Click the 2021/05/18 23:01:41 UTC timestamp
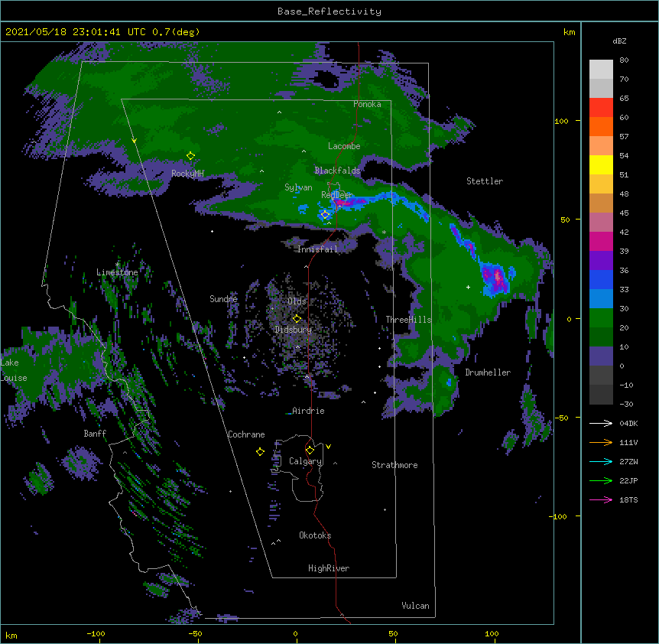This screenshot has width=659, height=644. (x=69, y=32)
